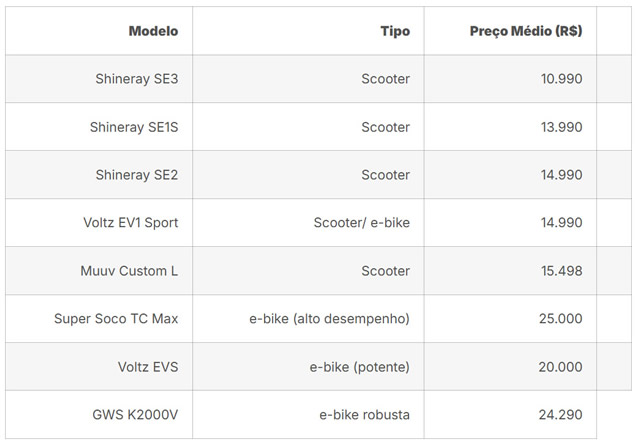
Task: Click the Muuv Custom L cell
Action: click(x=129, y=271)
